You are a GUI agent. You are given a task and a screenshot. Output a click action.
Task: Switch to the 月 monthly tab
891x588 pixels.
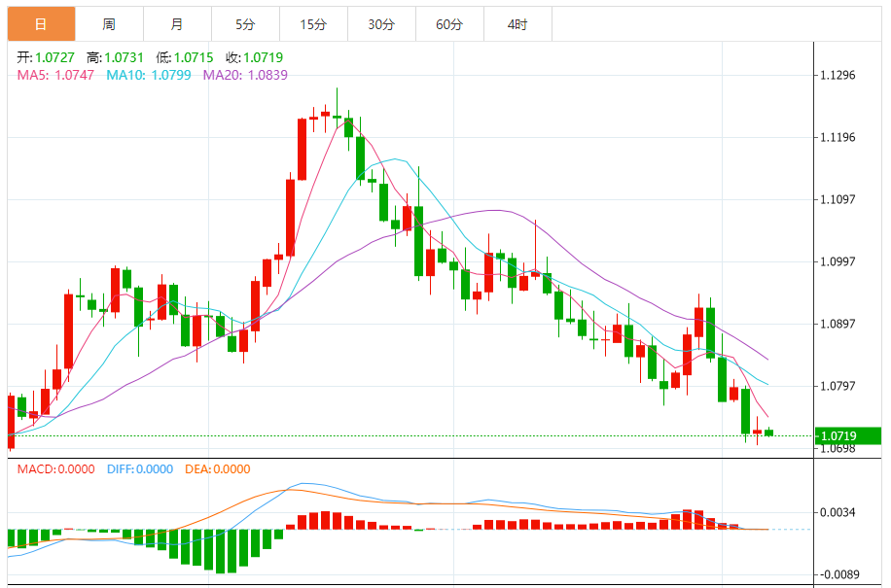pyautogui.click(x=177, y=24)
